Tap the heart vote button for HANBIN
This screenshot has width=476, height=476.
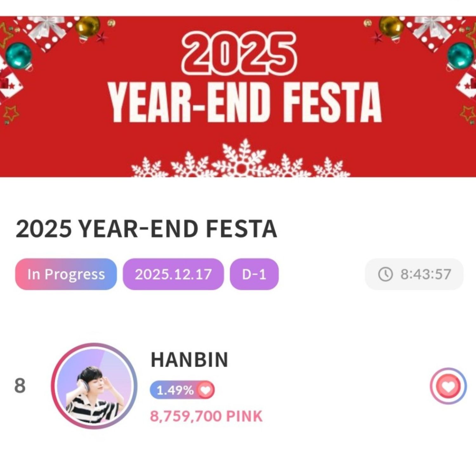448,386
